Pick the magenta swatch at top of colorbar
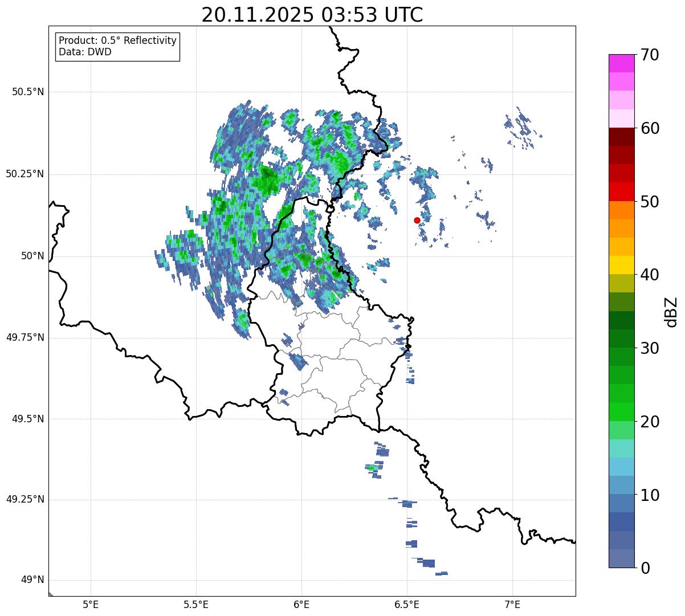The width and height of the screenshot is (685, 616). [x=621, y=63]
